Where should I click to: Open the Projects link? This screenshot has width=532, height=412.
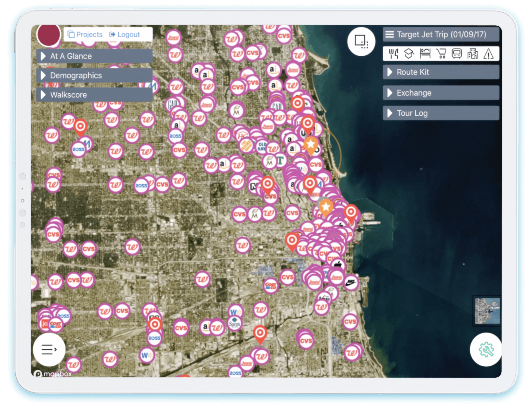click(85, 34)
